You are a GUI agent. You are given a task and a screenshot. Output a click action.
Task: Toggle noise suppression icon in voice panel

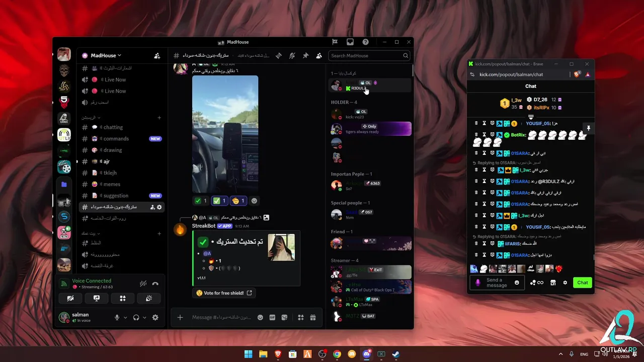[143, 284]
